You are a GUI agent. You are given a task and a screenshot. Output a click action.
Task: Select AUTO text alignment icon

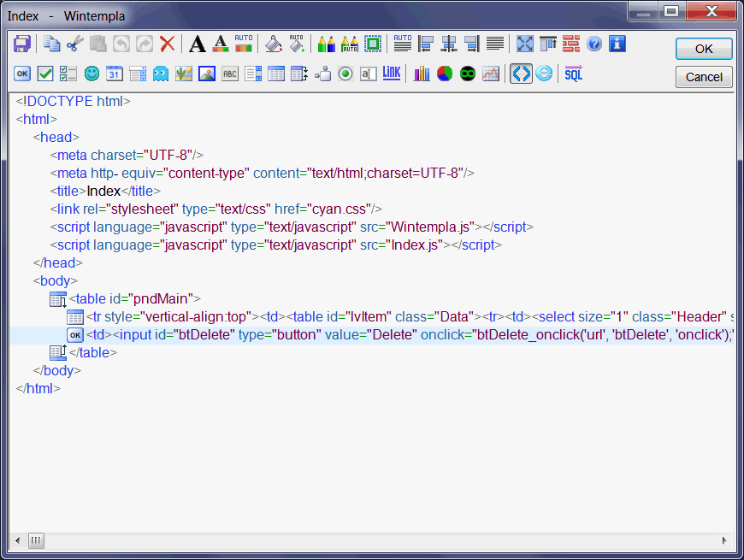pyautogui.click(x=403, y=44)
